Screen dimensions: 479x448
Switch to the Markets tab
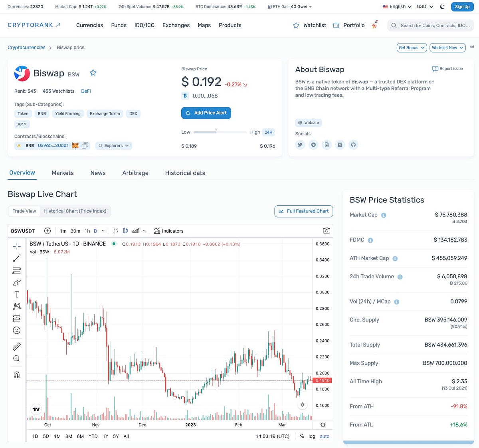click(63, 173)
